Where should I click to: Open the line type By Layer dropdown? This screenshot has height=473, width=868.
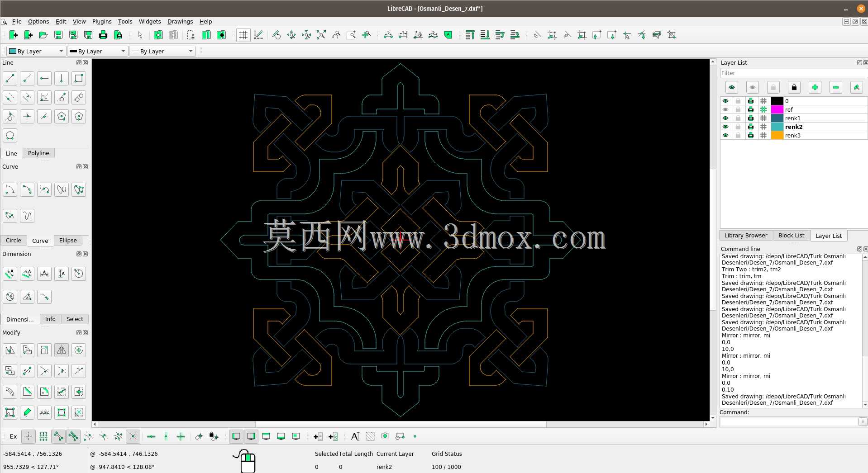pos(162,52)
